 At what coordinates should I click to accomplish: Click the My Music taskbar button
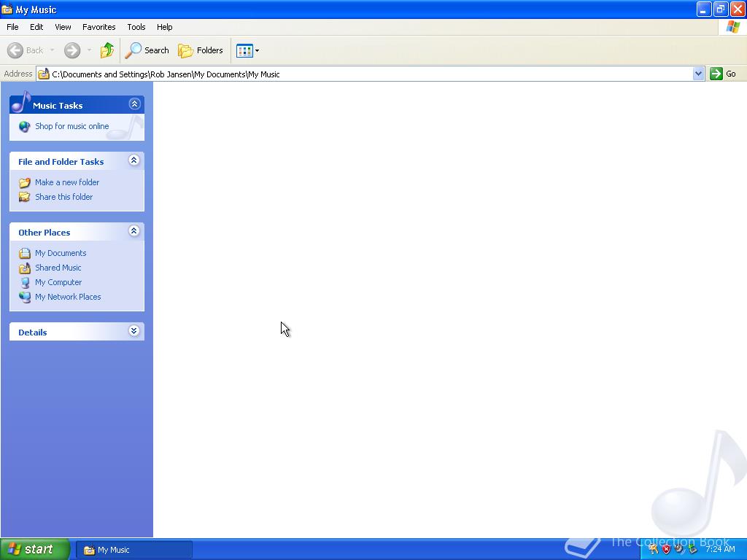point(134,550)
